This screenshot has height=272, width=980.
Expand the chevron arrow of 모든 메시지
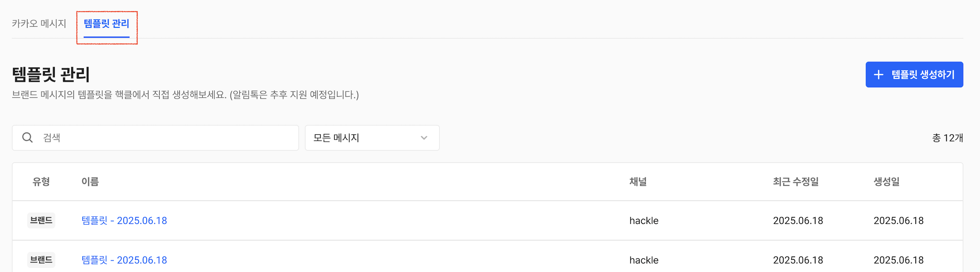tap(424, 138)
